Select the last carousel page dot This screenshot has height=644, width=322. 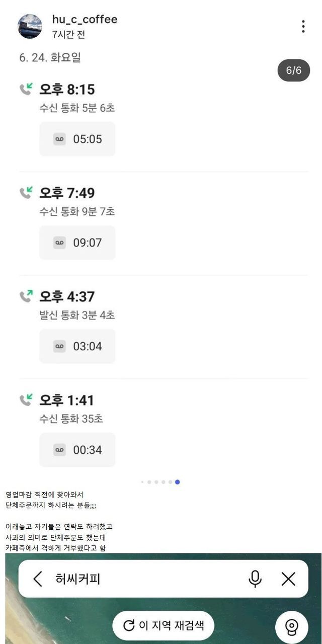point(178,482)
